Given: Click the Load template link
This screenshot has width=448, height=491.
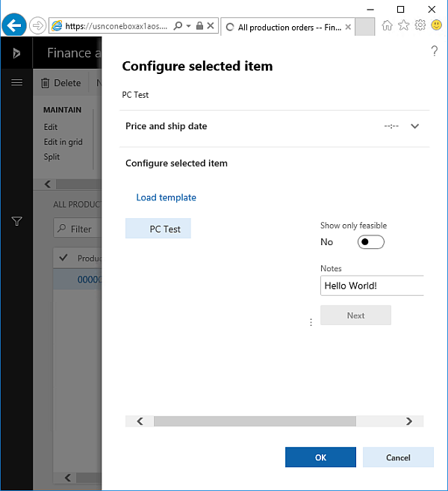Looking at the screenshot, I should coord(166,197).
